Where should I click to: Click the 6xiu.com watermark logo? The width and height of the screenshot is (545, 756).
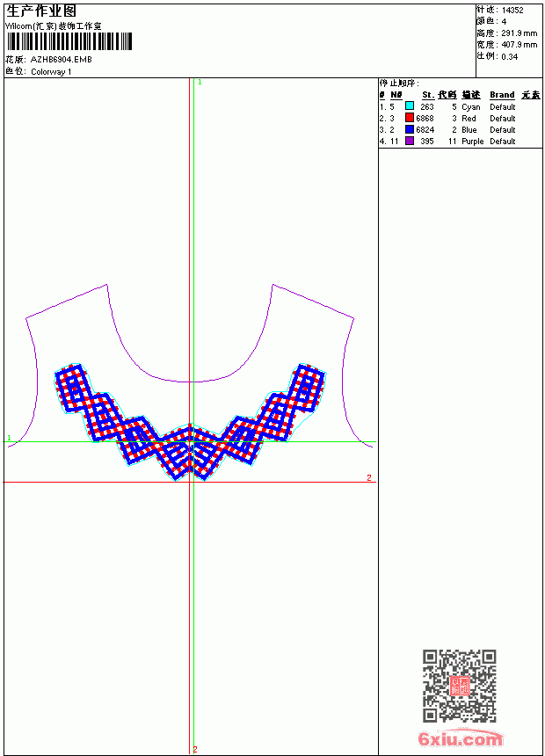click(460, 738)
